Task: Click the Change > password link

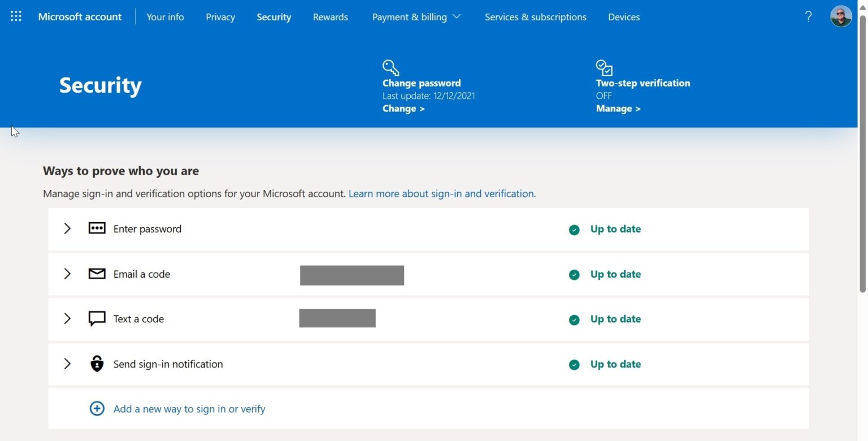Action: [403, 109]
